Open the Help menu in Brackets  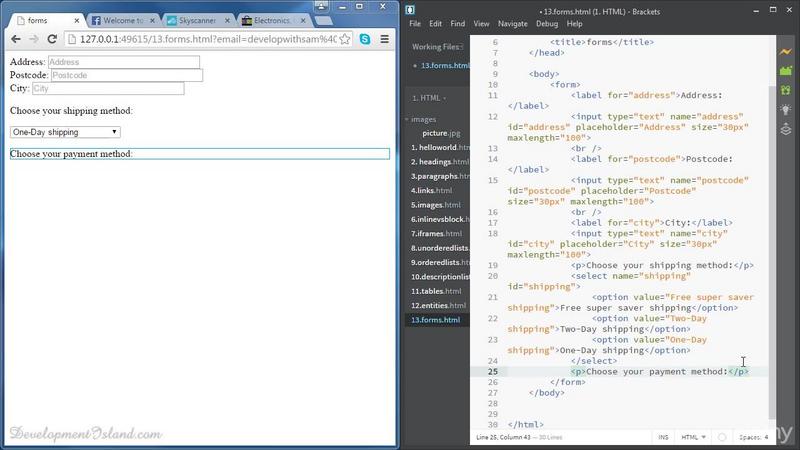[x=574, y=23]
